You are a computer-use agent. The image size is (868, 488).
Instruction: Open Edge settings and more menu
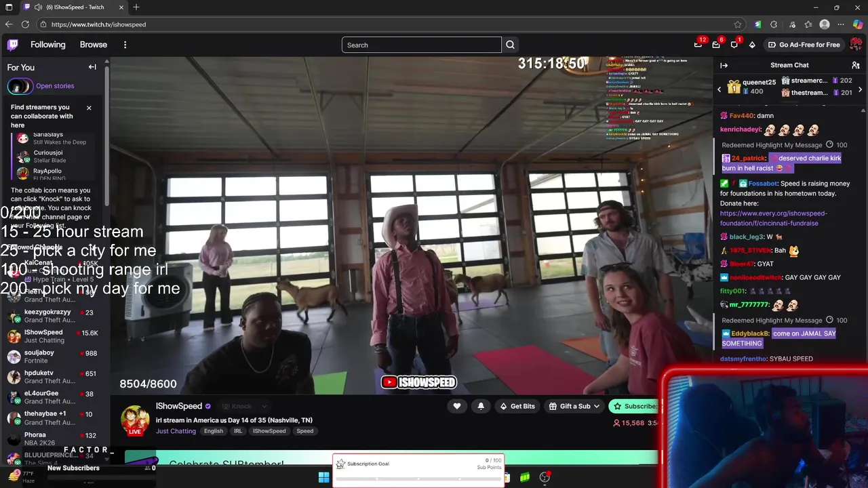click(x=841, y=24)
